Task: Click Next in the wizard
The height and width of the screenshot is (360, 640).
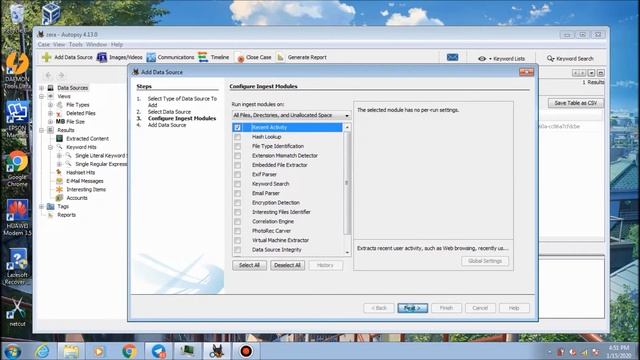Action: coord(413,308)
